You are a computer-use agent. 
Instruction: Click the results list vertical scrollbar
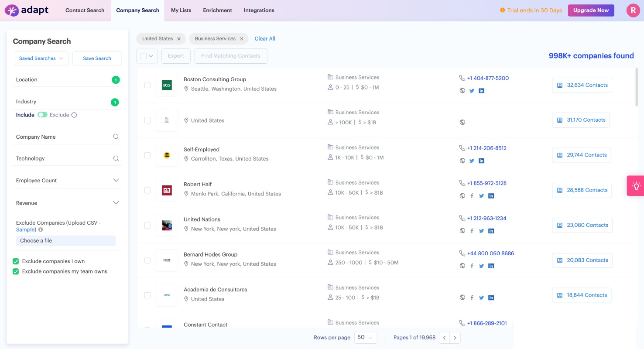click(x=637, y=87)
